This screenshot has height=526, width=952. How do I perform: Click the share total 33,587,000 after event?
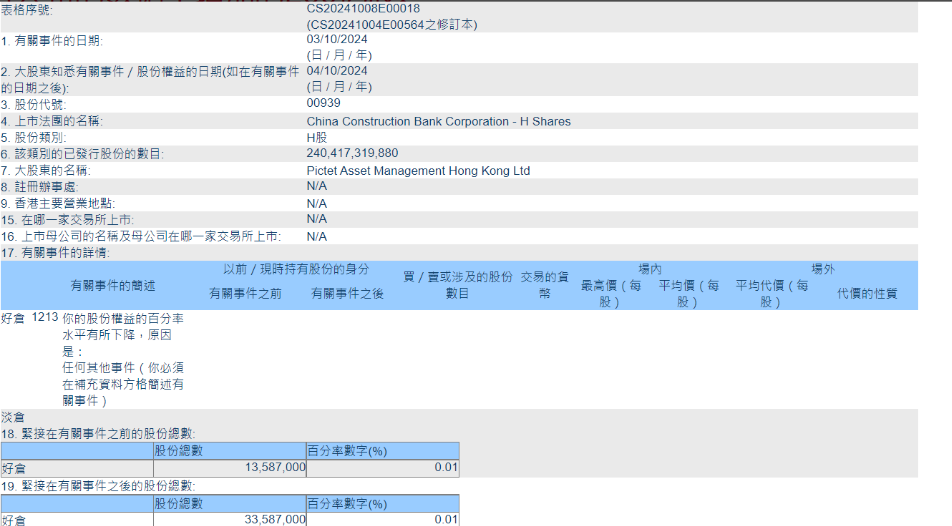pyautogui.click(x=275, y=519)
